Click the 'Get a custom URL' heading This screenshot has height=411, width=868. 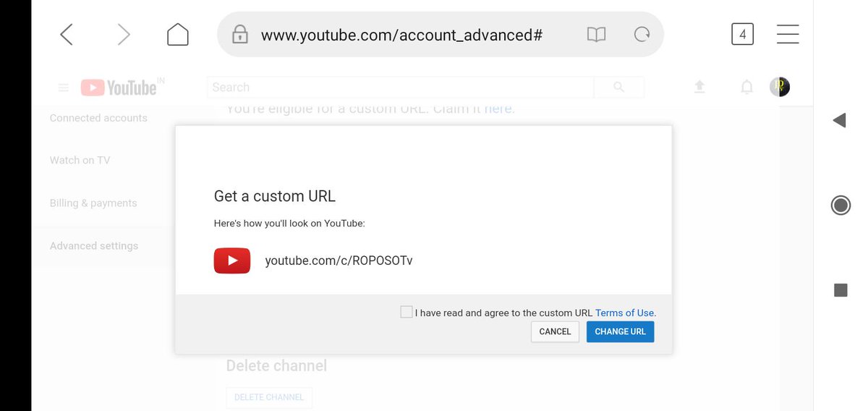click(x=275, y=196)
